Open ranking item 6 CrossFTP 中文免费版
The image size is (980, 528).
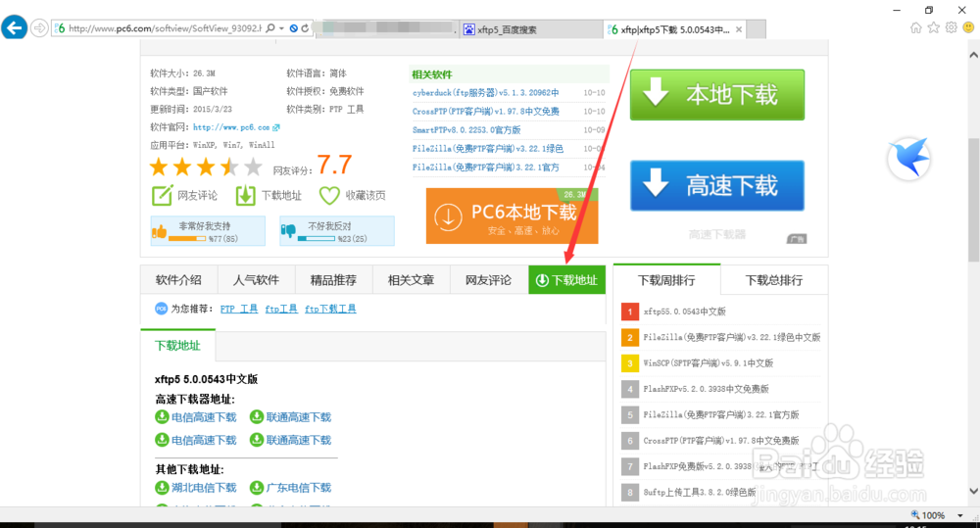[x=721, y=441]
